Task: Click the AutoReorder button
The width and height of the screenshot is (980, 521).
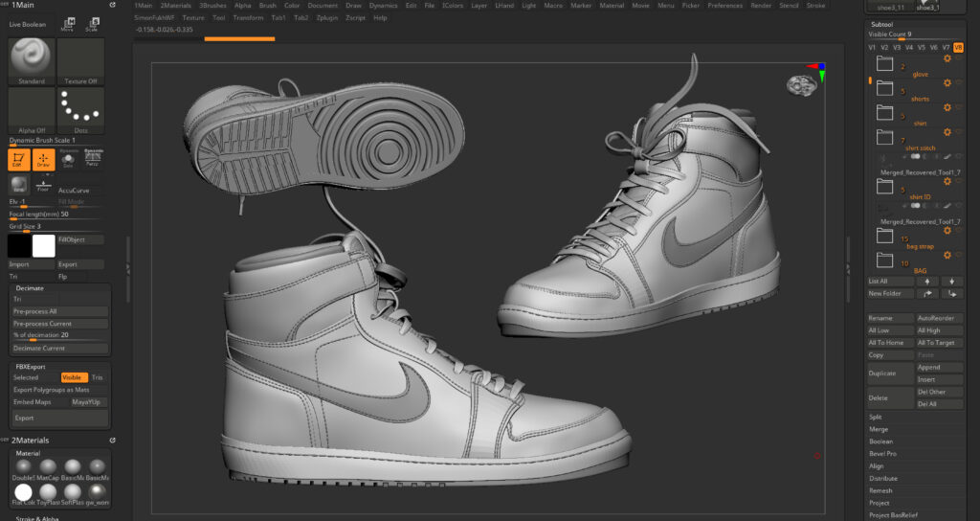Action: pos(940,318)
